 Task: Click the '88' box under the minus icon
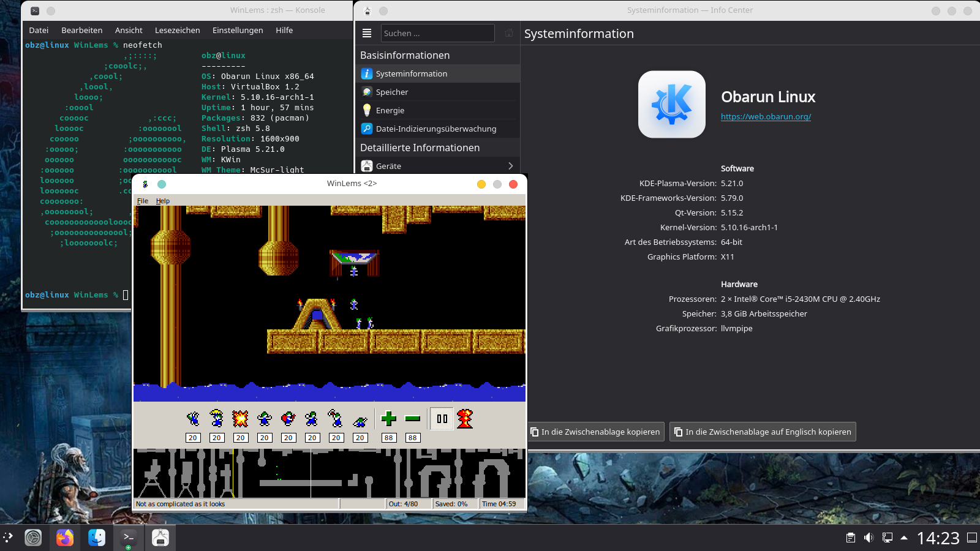[x=413, y=438]
